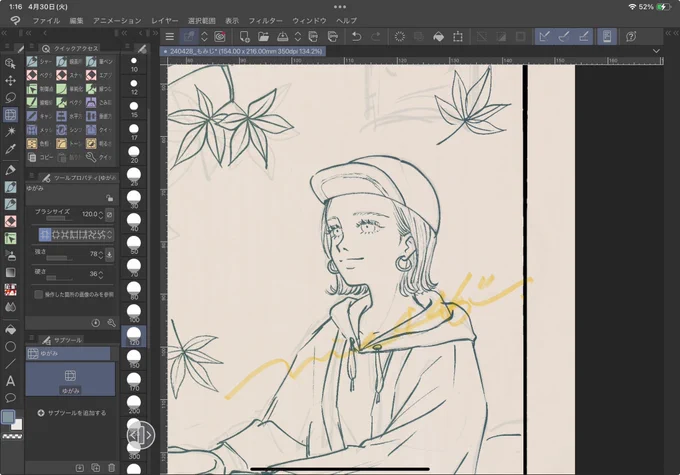Click the New file icon

pyautogui.click(x=244, y=37)
